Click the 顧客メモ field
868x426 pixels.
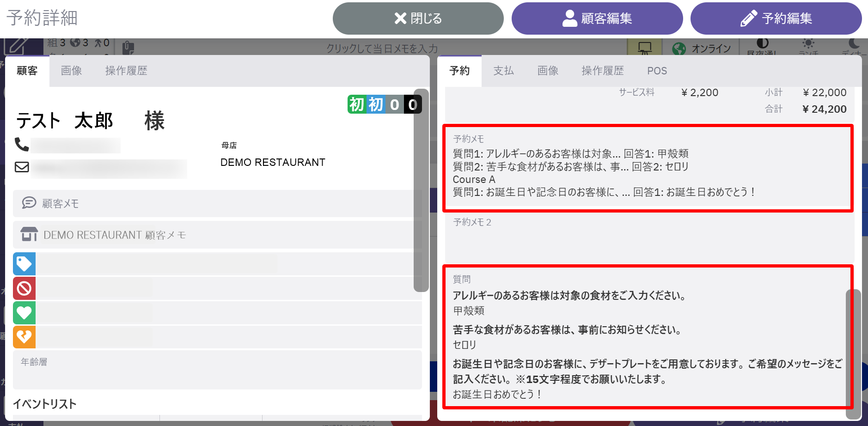(217, 203)
